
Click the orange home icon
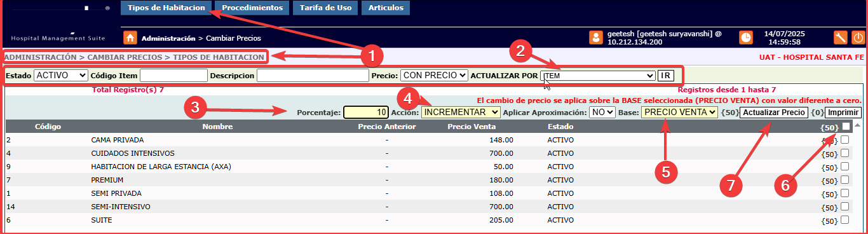(130, 38)
